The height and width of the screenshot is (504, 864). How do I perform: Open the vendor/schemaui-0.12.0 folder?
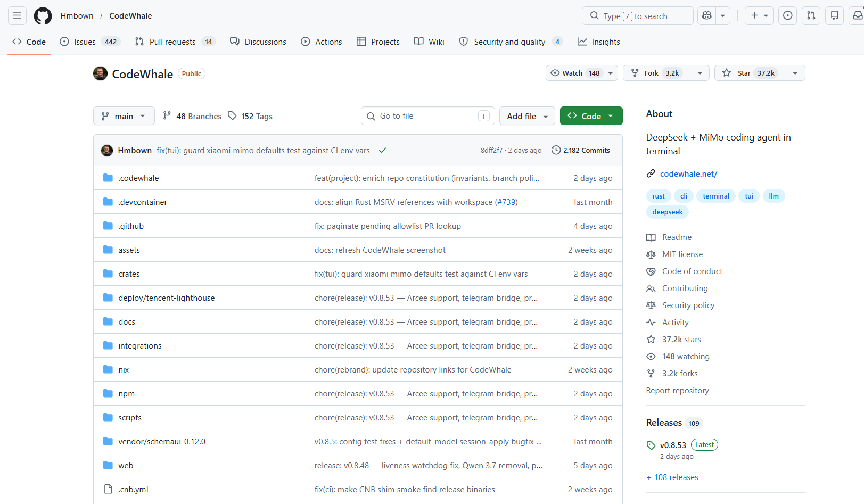pos(162,442)
